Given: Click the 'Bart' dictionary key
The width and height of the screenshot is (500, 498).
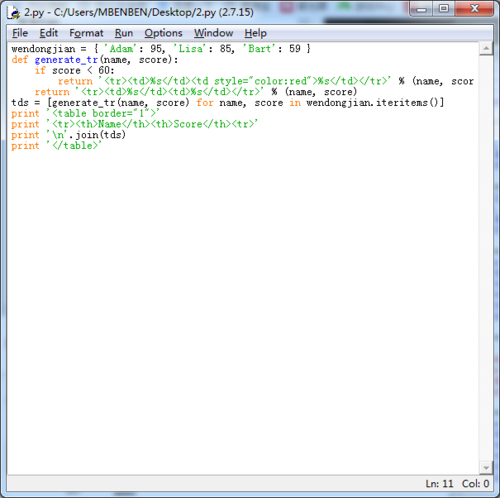Looking at the screenshot, I should pyautogui.click(x=260, y=49).
